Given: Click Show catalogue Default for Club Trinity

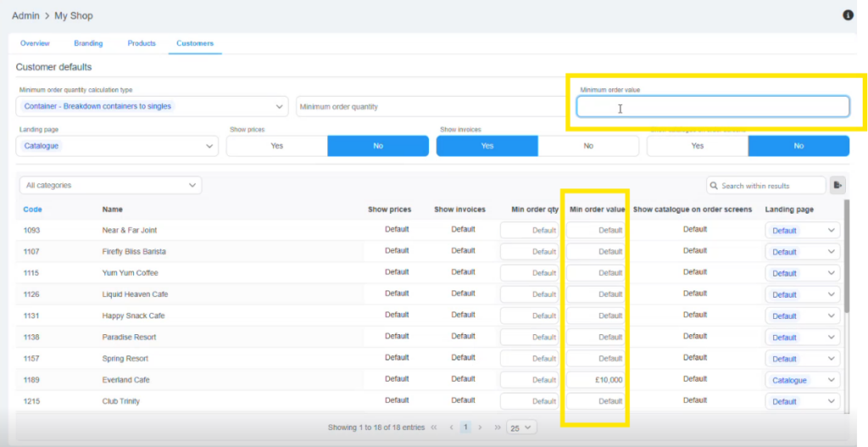Looking at the screenshot, I should pyautogui.click(x=695, y=400).
